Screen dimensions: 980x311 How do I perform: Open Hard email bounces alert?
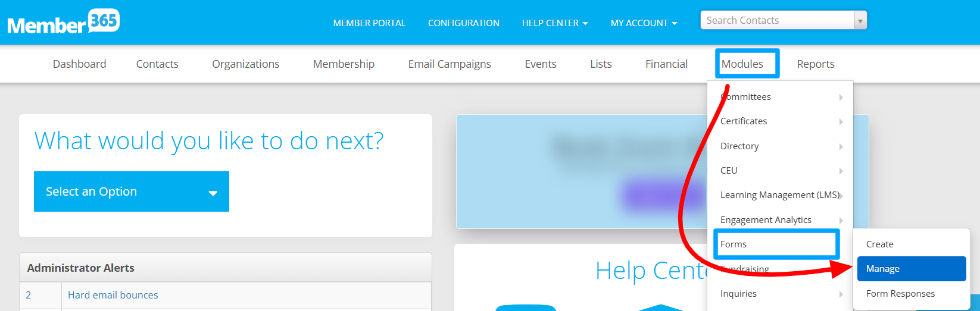(x=113, y=295)
